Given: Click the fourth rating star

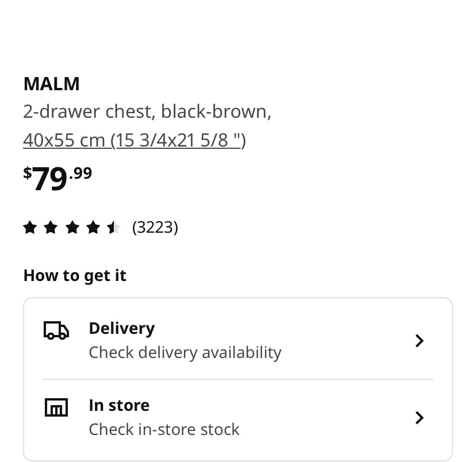Looking at the screenshot, I should click(x=93, y=228).
